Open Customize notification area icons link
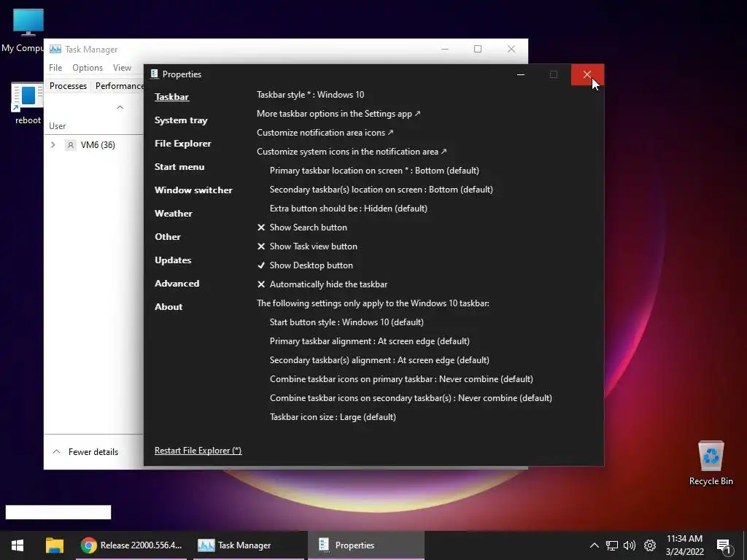 click(325, 133)
